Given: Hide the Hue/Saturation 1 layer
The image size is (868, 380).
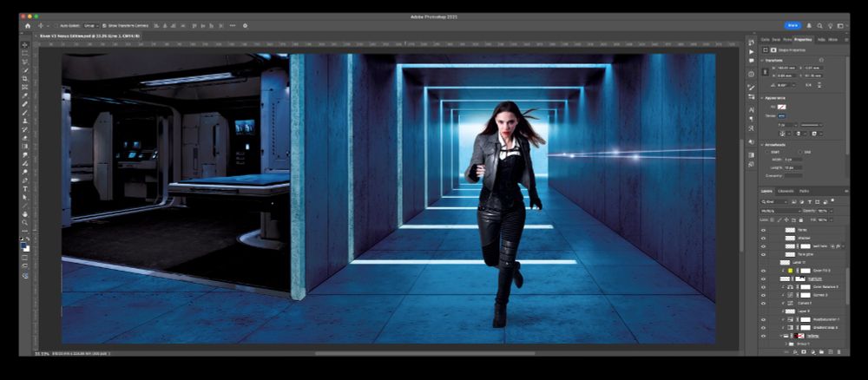Looking at the screenshot, I should click(x=763, y=320).
